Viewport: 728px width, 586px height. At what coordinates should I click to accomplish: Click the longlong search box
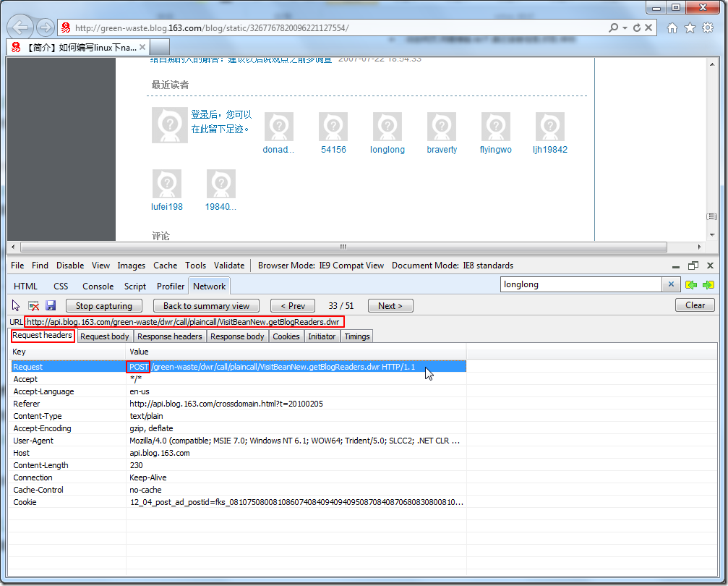point(581,284)
